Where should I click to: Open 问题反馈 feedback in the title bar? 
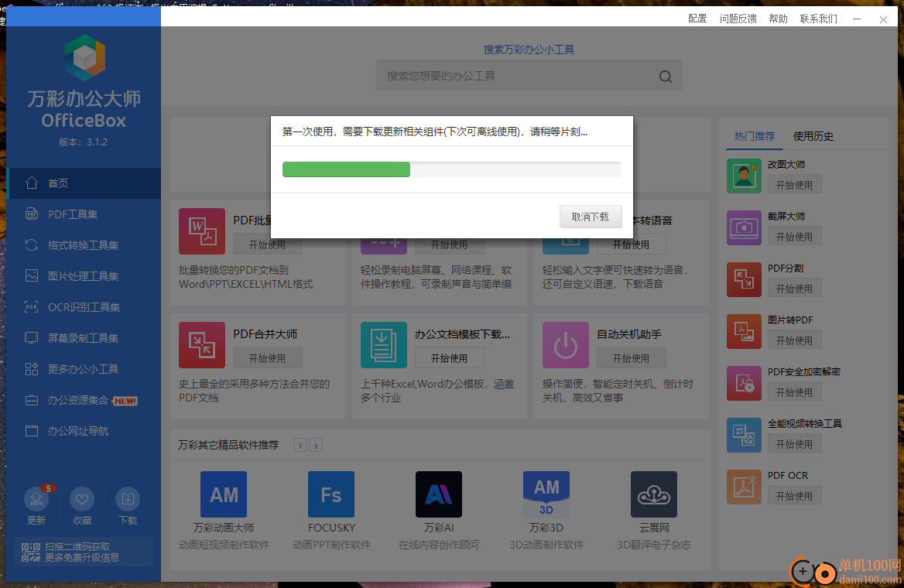[738, 19]
